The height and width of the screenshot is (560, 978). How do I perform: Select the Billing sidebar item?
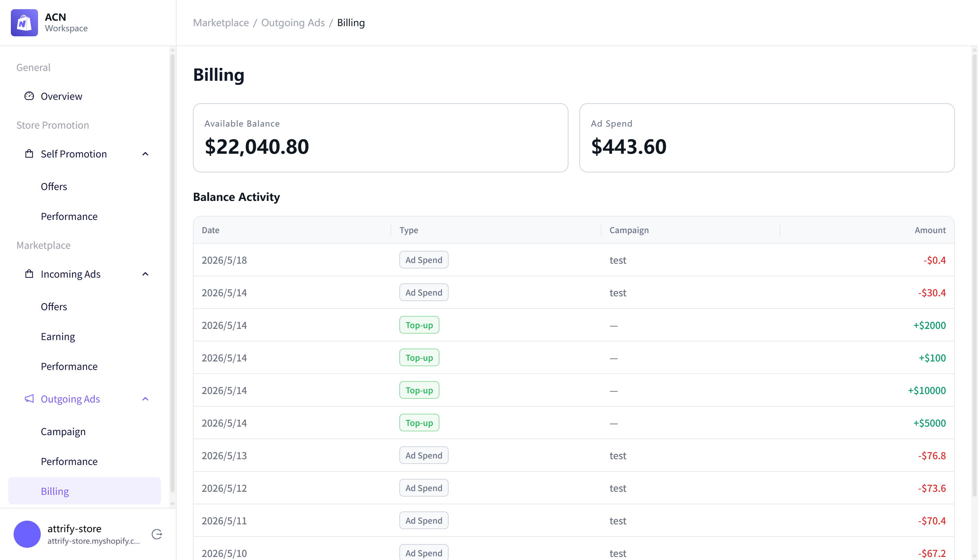pos(84,491)
